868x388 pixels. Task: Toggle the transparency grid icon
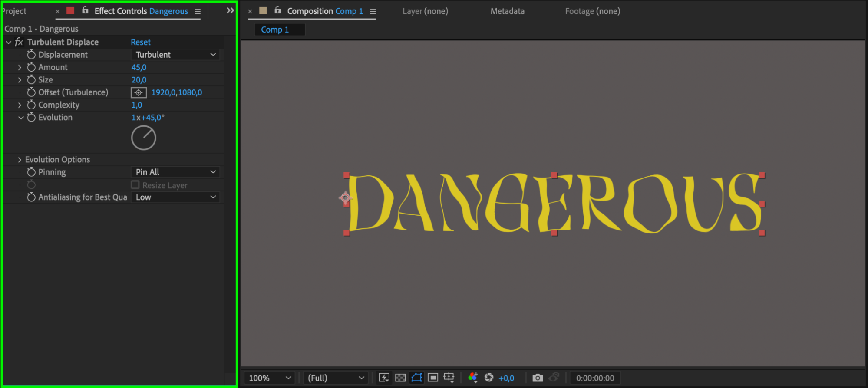(x=400, y=378)
